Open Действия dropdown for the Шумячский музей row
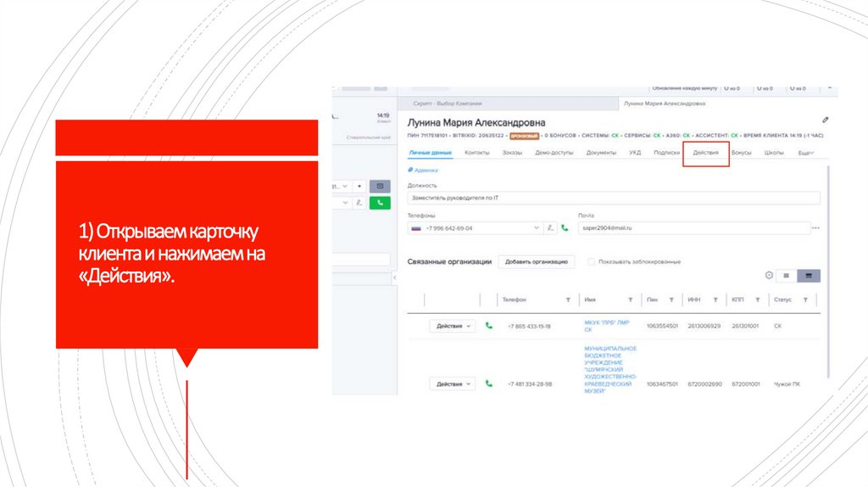Image resolution: width=868 pixels, height=487 pixels. click(x=453, y=383)
